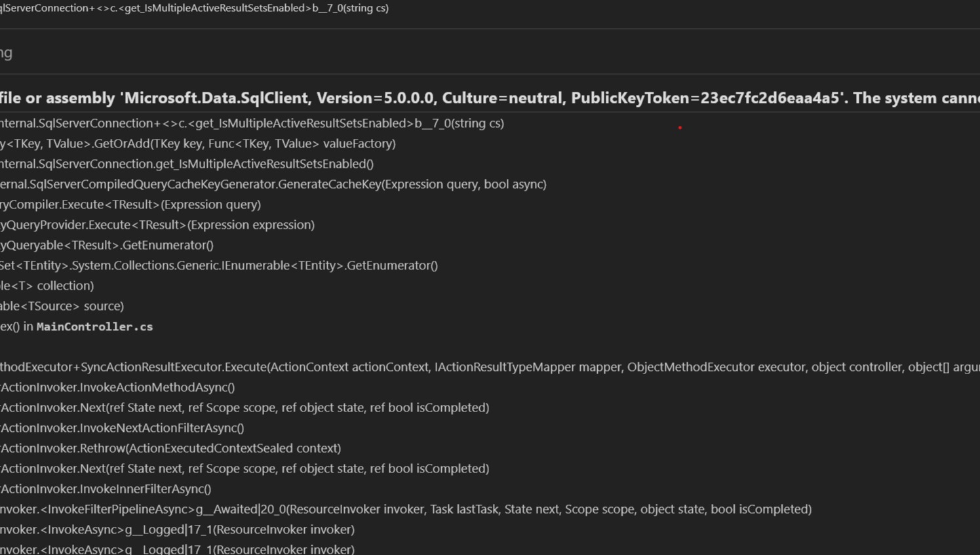
Task: Click the InvokeNextActionFilterAsync() stack frame
Action: pyautogui.click(x=122, y=428)
